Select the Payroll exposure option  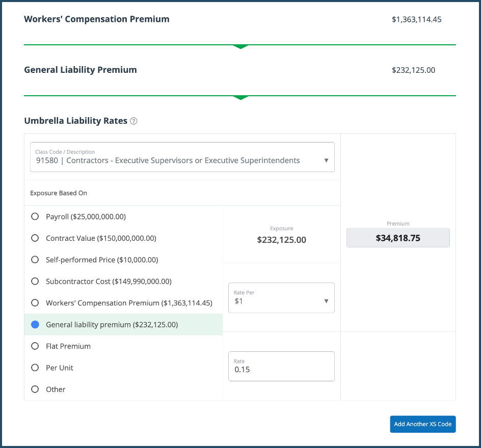(x=35, y=216)
